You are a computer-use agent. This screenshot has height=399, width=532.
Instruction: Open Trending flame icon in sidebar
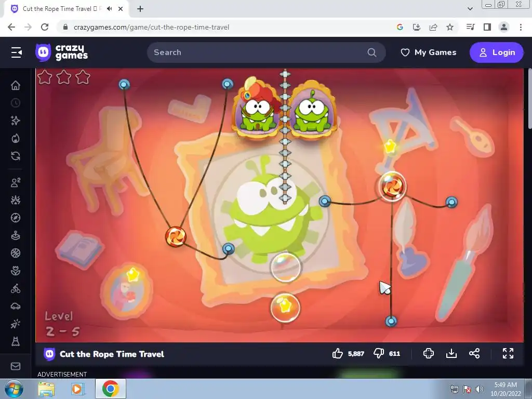pyautogui.click(x=16, y=138)
